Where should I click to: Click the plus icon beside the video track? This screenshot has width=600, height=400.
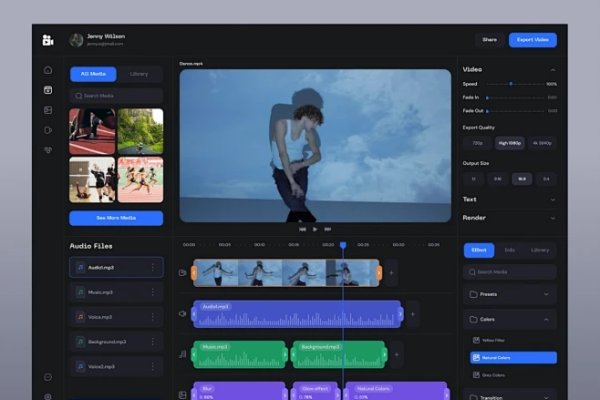(391, 272)
